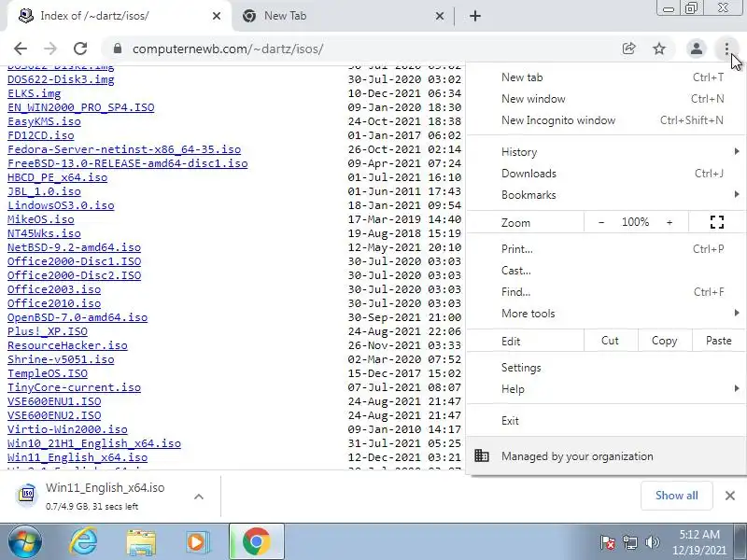Click the Show all downloads button
Image resolution: width=747 pixels, height=560 pixels.
pyautogui.click(x=676, y=496)
